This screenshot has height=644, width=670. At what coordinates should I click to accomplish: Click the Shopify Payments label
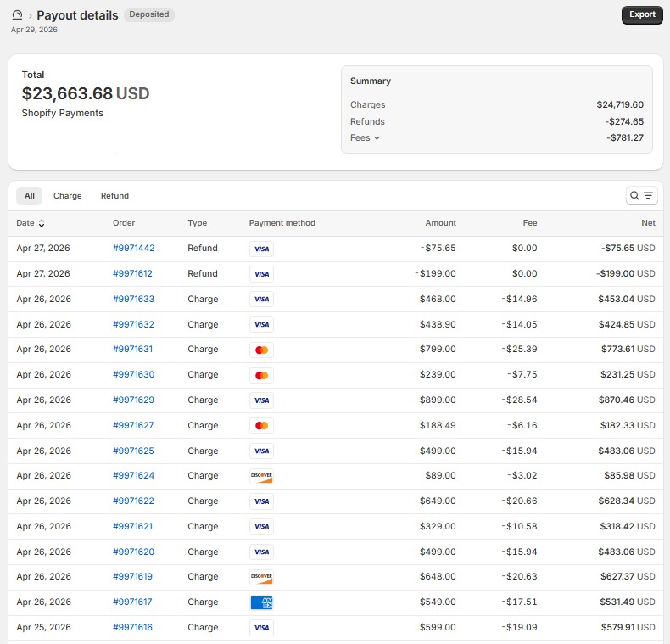tap(63, 113)
